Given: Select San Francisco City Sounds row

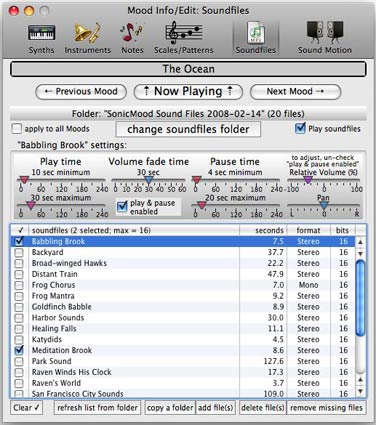Looking at the screenshot, I should point(183,393).
